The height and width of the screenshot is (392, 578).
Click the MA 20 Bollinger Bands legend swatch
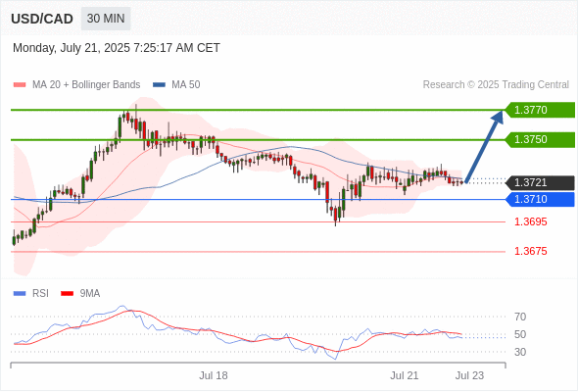(20, 85)
